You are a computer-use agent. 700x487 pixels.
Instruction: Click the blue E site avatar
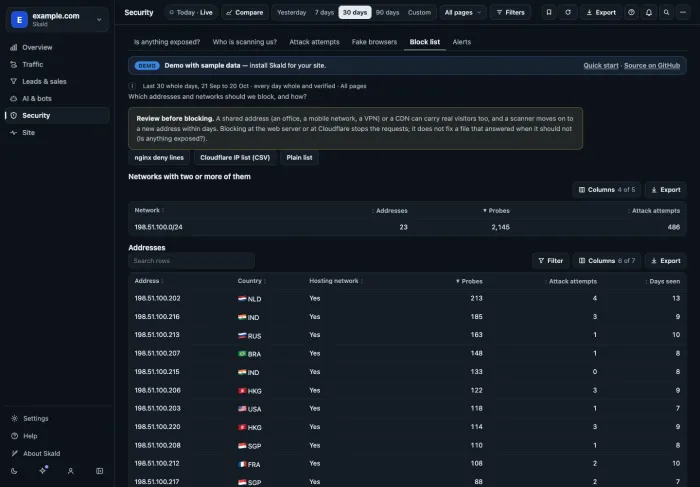pyautogui.click(x=19, y=19)
